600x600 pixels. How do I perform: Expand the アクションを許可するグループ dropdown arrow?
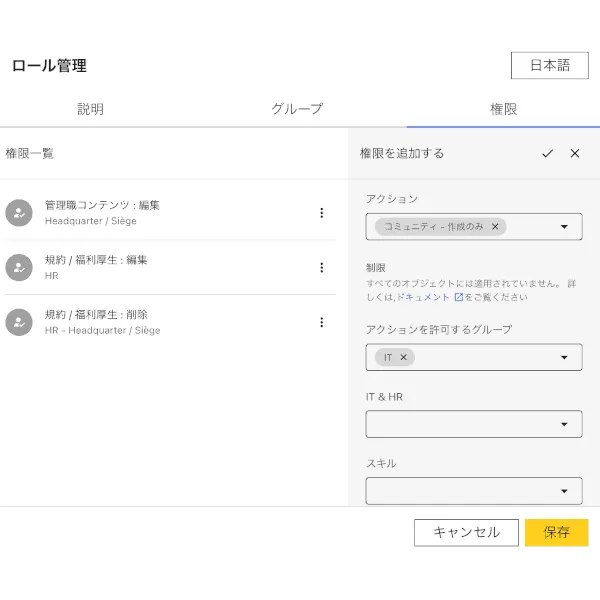(x=564, y=357)
